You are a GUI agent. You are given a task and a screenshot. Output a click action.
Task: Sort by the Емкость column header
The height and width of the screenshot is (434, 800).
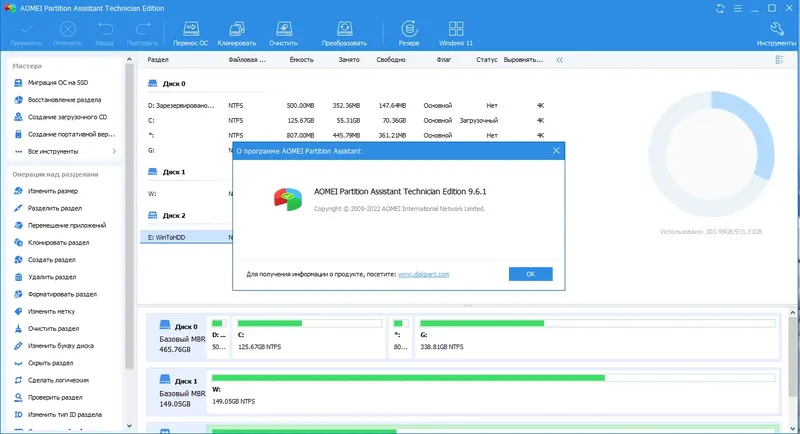[x=302, y=60]
